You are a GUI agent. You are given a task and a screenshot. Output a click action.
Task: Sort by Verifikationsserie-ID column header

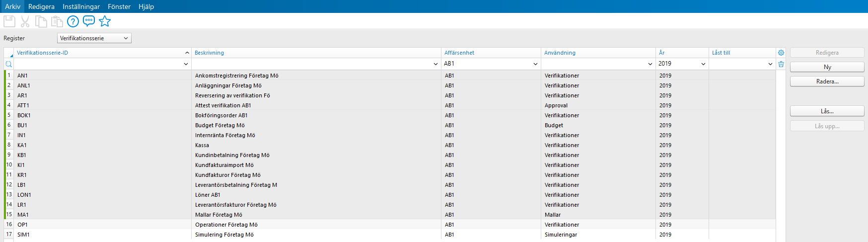tap(102, 53)
